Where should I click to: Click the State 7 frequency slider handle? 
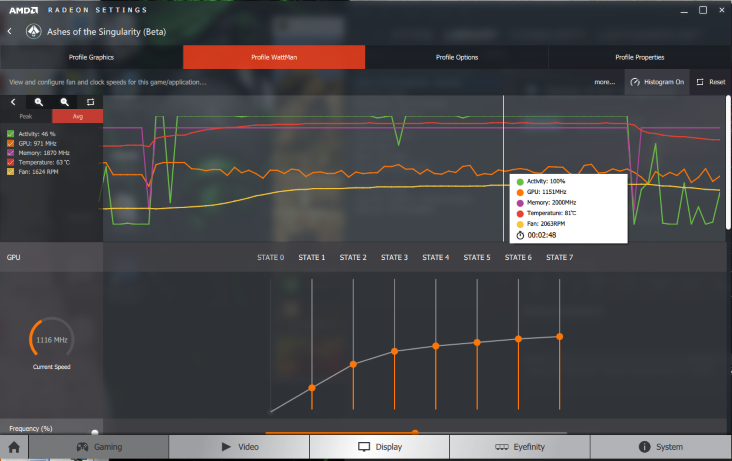click(560, 336)
